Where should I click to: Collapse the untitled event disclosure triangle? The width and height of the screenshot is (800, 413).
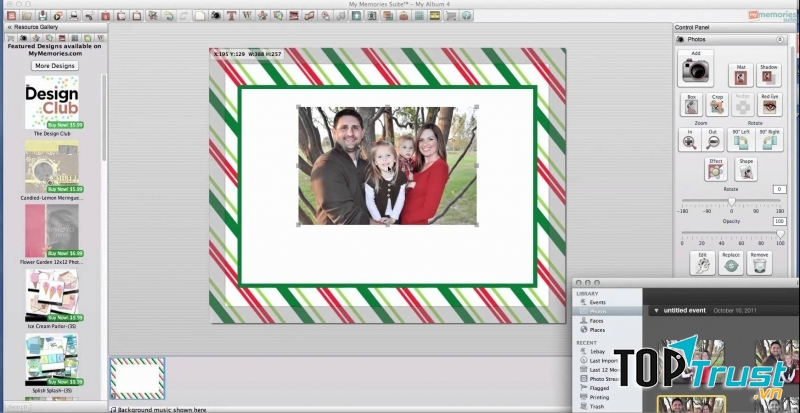[656, 310]
